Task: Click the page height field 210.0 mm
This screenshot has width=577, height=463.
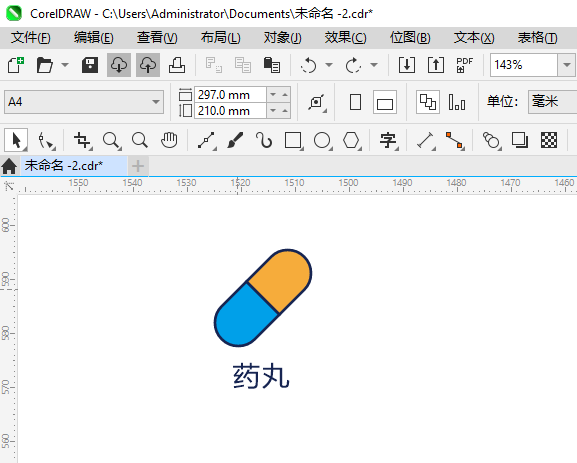Action: [230, 111]
